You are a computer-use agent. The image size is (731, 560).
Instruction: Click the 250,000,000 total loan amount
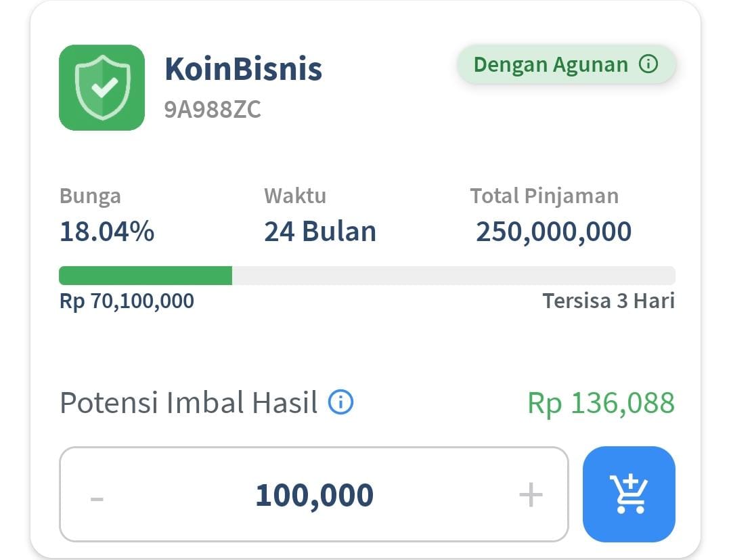[553, 232]
